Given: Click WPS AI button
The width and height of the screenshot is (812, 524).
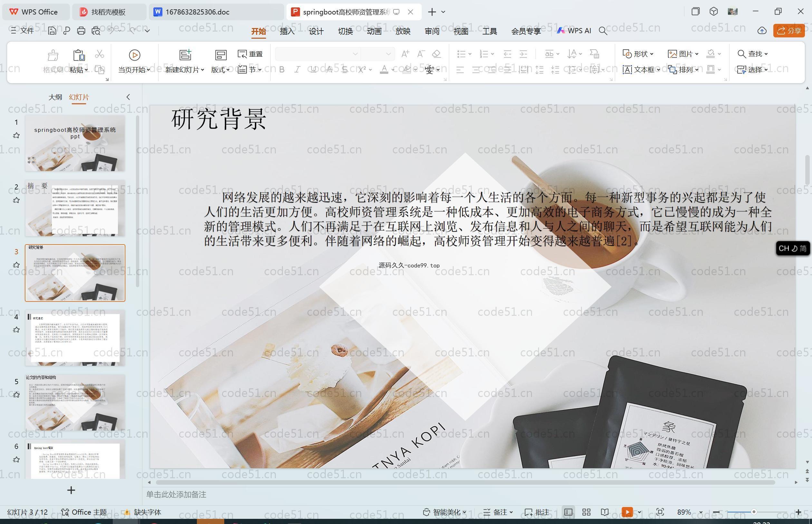Looking at the screenshot, I should click(574, 31).
